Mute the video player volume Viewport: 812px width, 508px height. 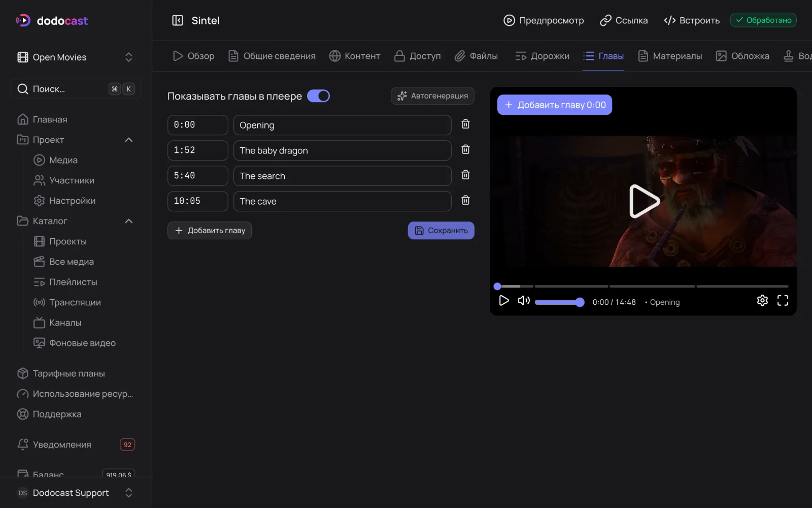tap(524, 301)
